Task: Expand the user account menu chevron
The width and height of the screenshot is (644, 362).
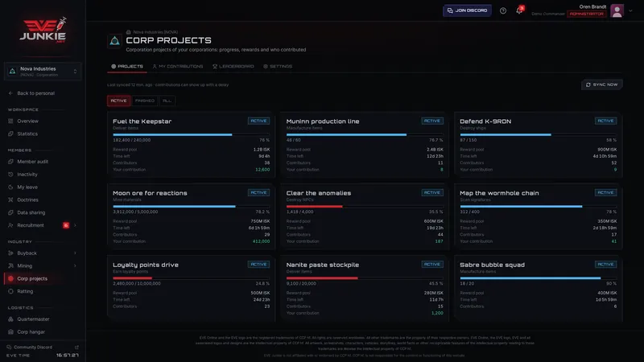Action: (x=630, y=11)
